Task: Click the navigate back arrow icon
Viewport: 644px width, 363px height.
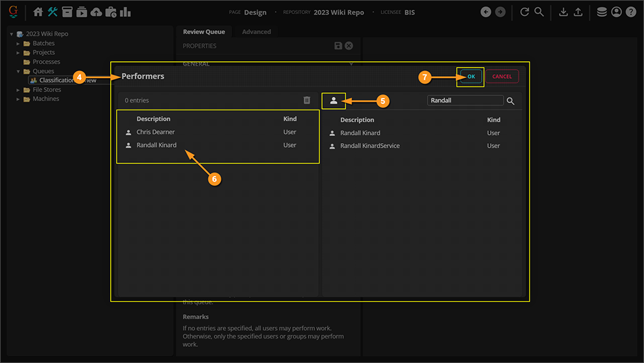Action: tap(486, 12)
